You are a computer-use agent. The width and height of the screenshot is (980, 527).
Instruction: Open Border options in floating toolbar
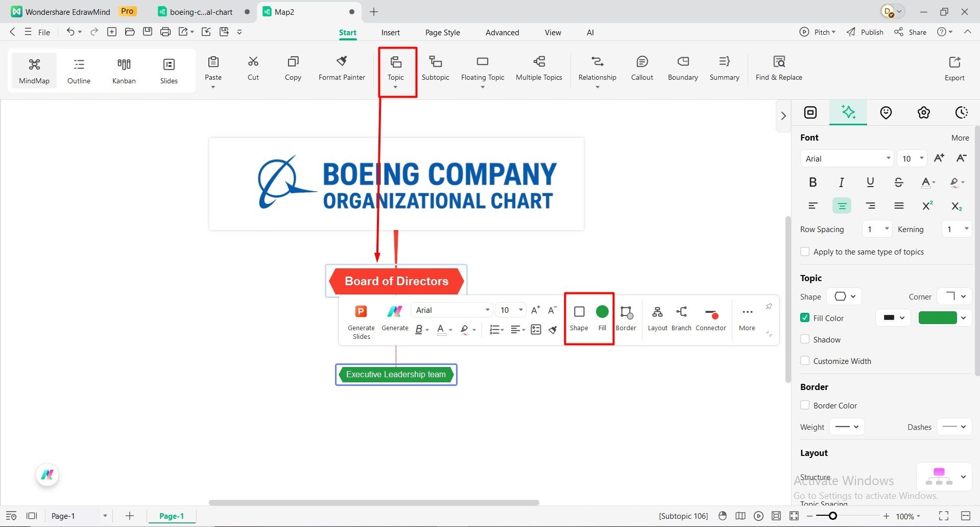pos(626,318)
